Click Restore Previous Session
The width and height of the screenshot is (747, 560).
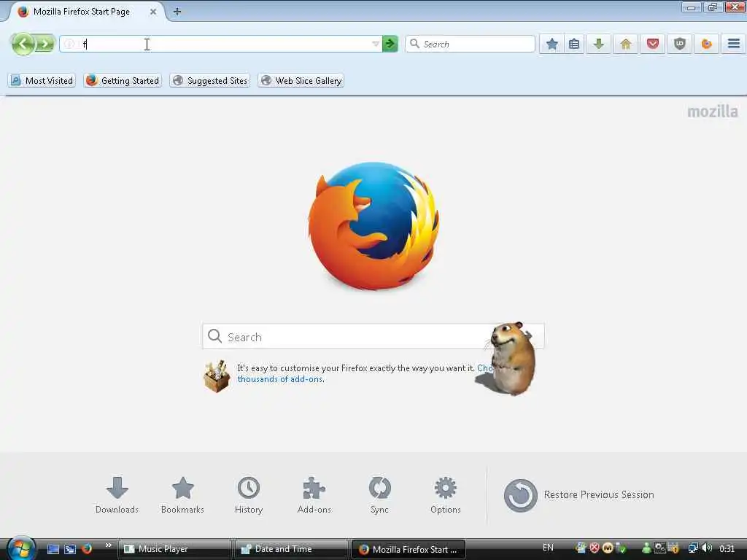pos(578,495)
